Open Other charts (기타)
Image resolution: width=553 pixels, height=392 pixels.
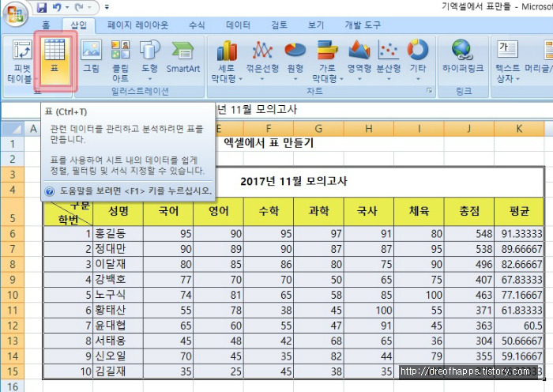click(418, 61)
